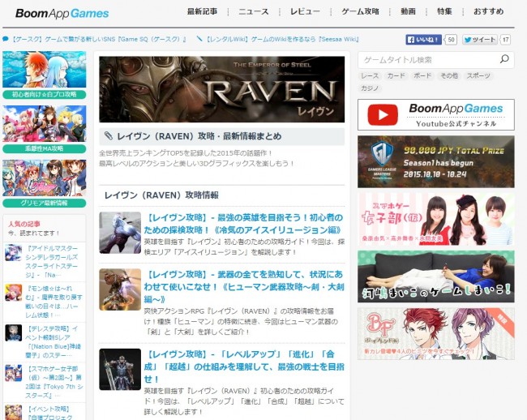Open the 冷気のアイスイリュージョン編 article title
This screenshot has height=420, width=527.
click(x=244, y=224)
